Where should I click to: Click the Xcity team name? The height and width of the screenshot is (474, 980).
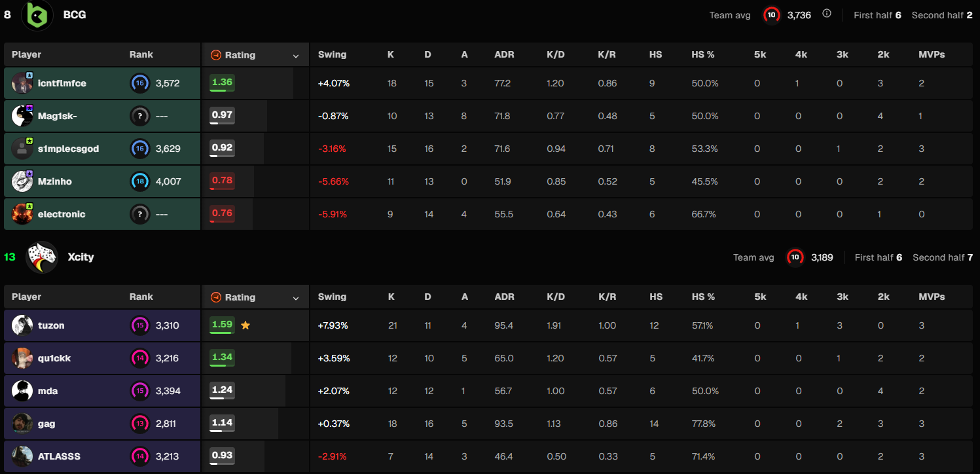pos(81,257)
